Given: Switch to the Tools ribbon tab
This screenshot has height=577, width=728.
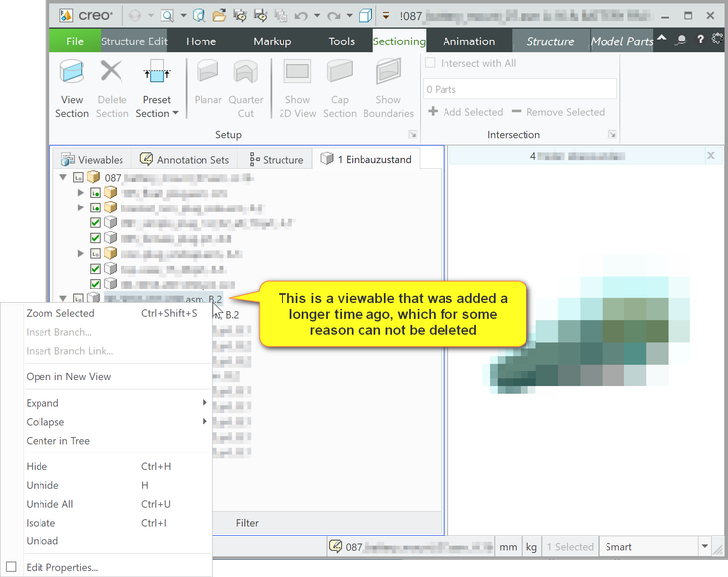Looking at the screenshot, I should pos(341,41).
